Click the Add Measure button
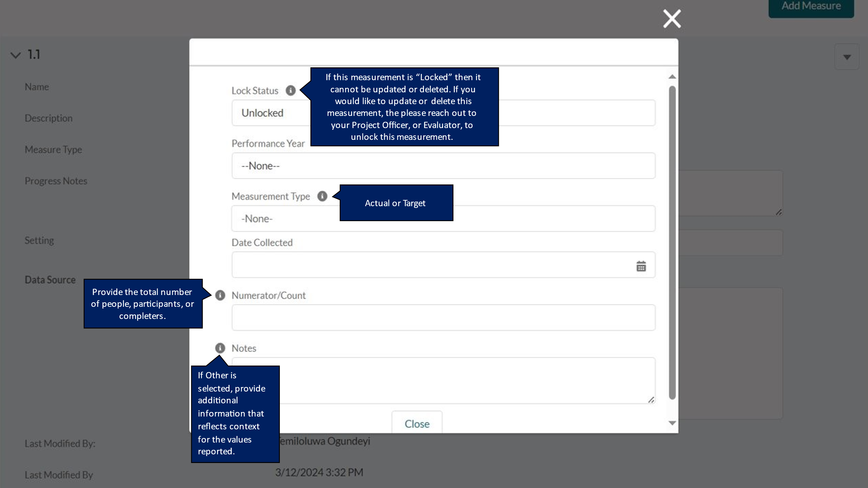This screenshot has width=868, height=488. tap(811, 7)
